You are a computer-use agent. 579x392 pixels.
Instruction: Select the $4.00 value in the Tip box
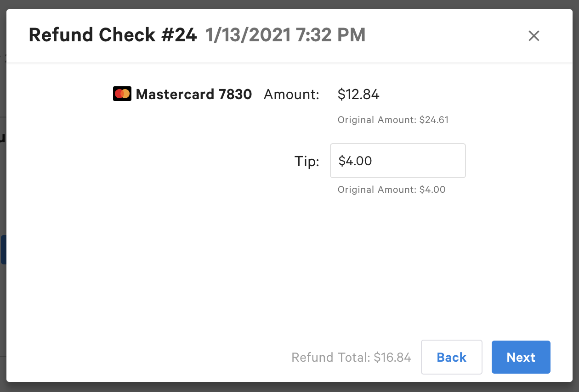click(354, 161)
